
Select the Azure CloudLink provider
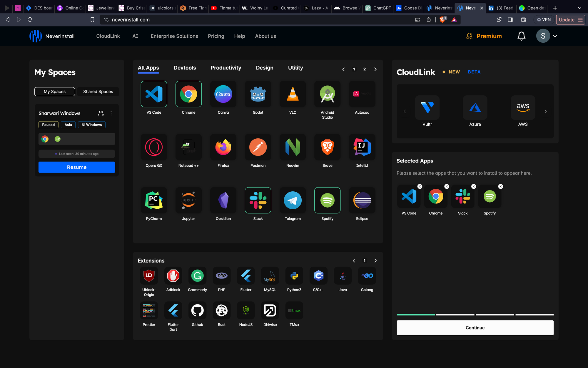[475, 108]
